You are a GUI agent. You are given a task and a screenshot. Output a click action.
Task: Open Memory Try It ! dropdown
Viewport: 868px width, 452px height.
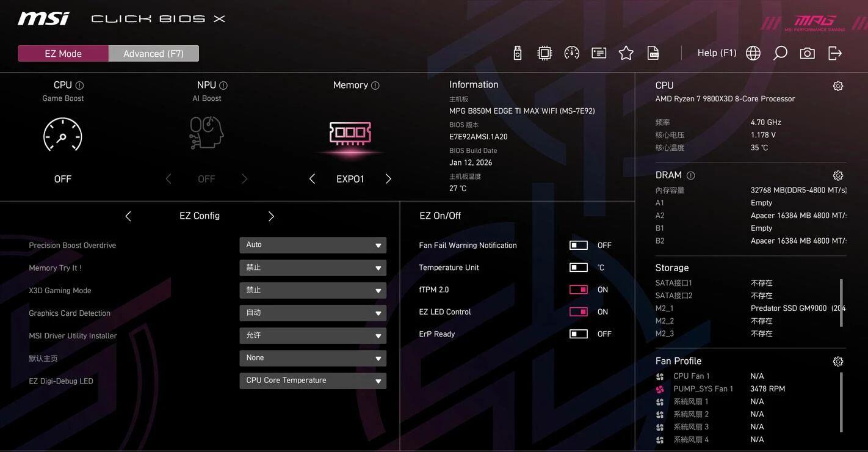tap(313, 268)
